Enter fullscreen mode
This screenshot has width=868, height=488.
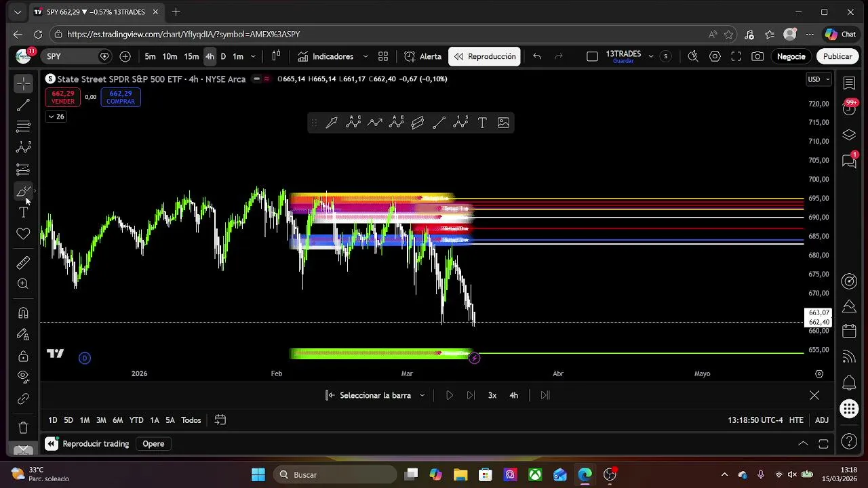(x=736, y=56)
